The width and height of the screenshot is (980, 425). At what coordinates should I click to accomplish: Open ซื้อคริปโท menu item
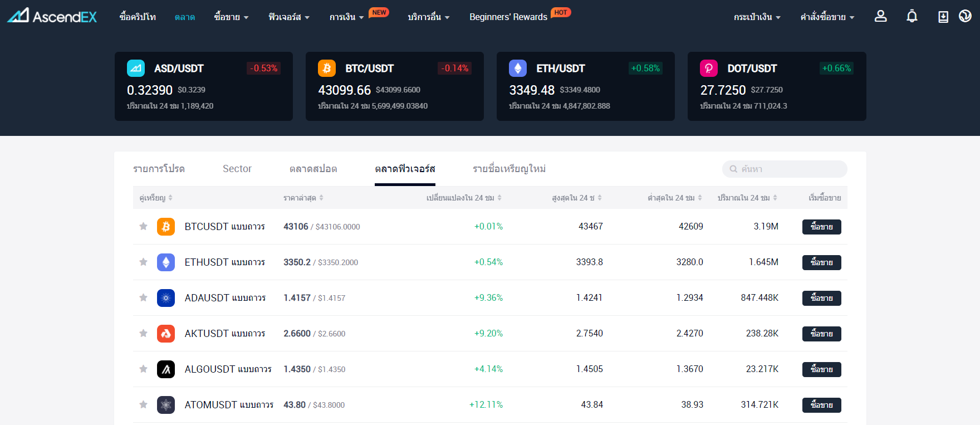click(x=138, y=17)
